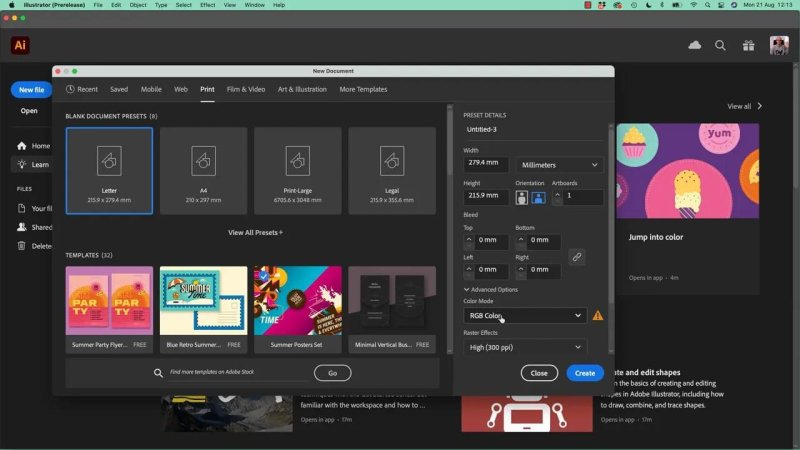Select the Print-Large preset
800x450 pixels.
point(298,170)
